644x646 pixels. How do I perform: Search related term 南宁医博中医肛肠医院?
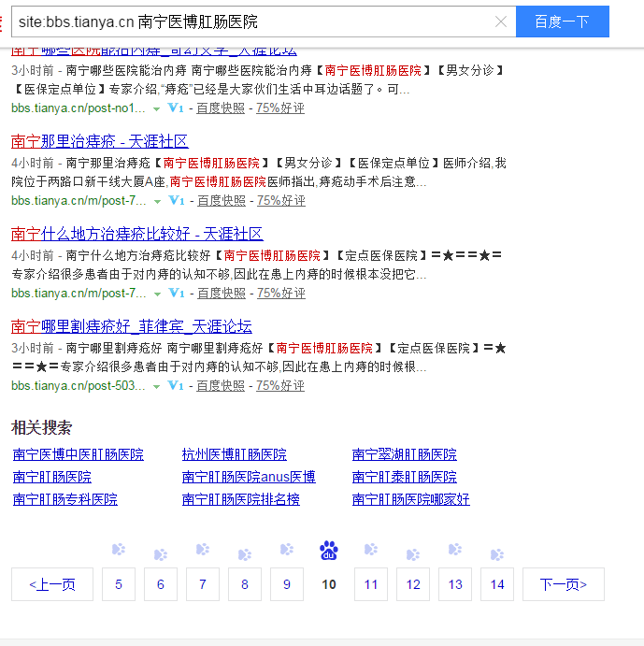(x=79, y=454)
